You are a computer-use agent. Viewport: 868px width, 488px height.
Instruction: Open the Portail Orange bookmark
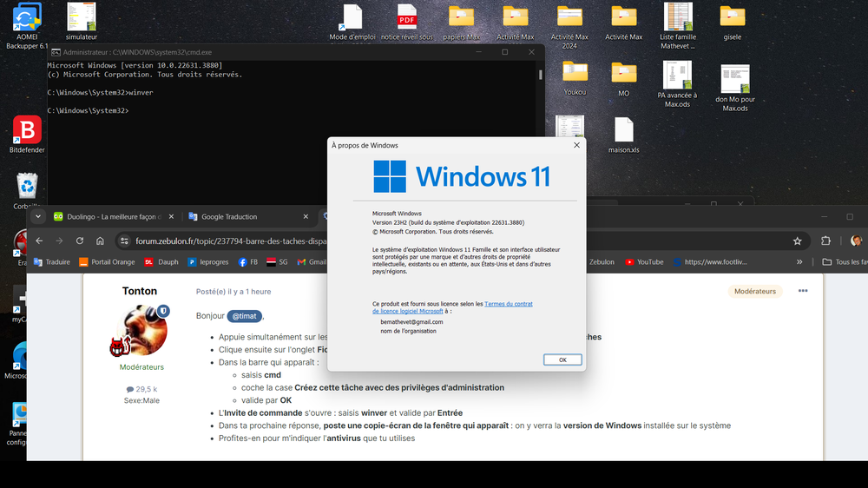(107, 261)
